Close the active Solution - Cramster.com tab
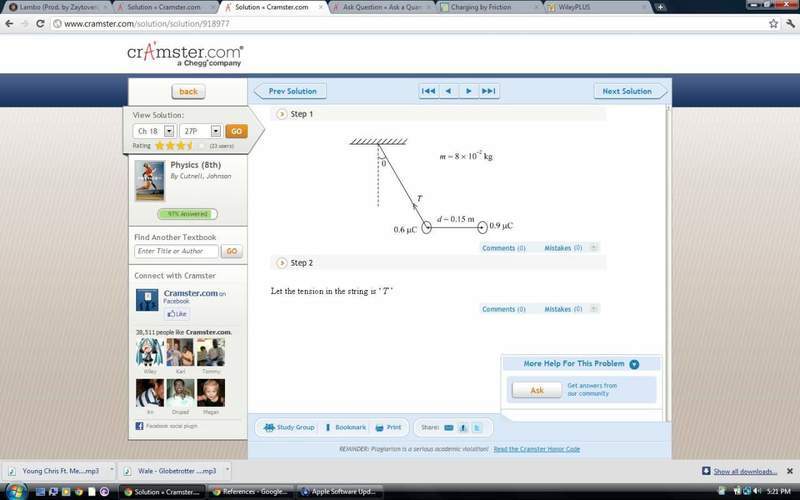 pos(320,7)
